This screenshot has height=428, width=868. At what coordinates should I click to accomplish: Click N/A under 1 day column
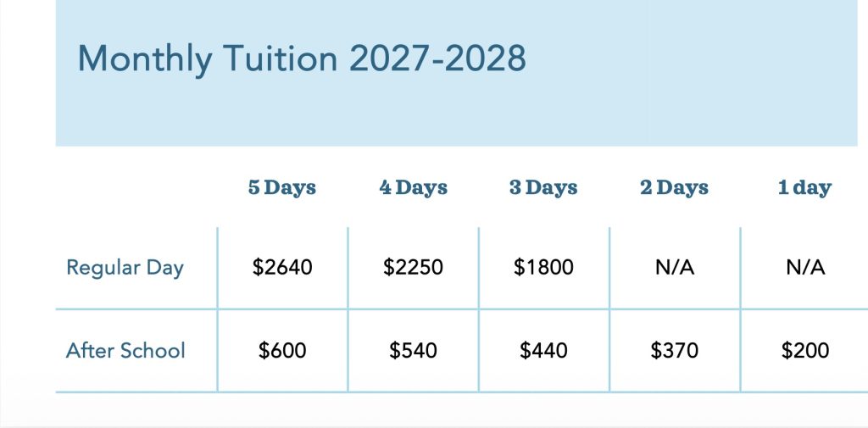[805, 268]
